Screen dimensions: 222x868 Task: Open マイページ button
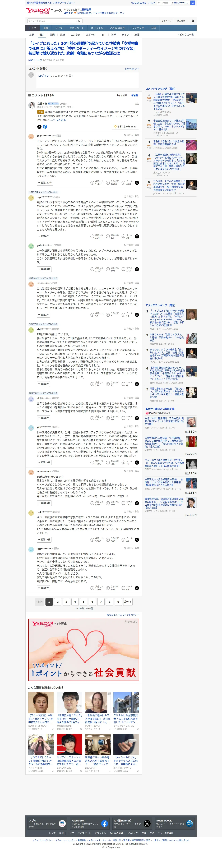coord(166,21)
